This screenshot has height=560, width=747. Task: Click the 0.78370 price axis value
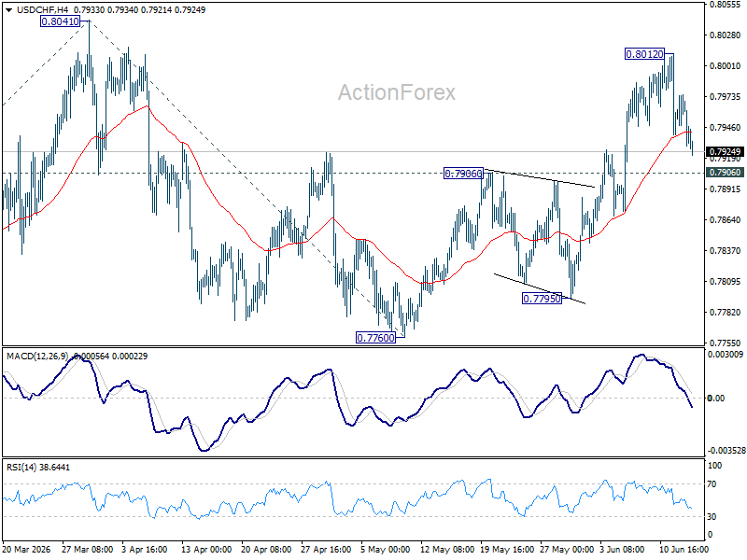click(725, 251)
